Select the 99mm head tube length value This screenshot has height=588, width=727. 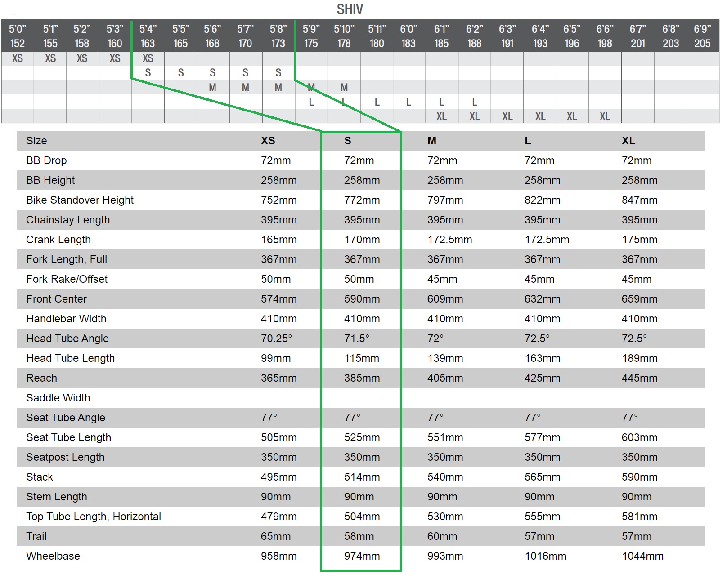(276, 358)
